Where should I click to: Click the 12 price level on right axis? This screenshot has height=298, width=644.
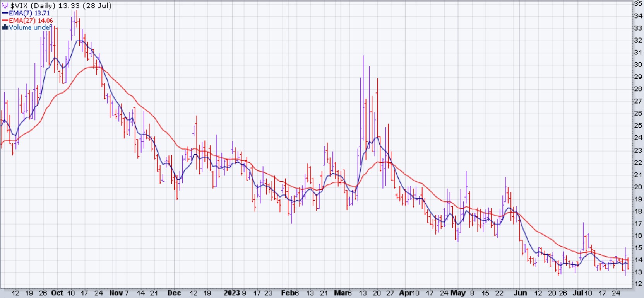coord(638,284)
